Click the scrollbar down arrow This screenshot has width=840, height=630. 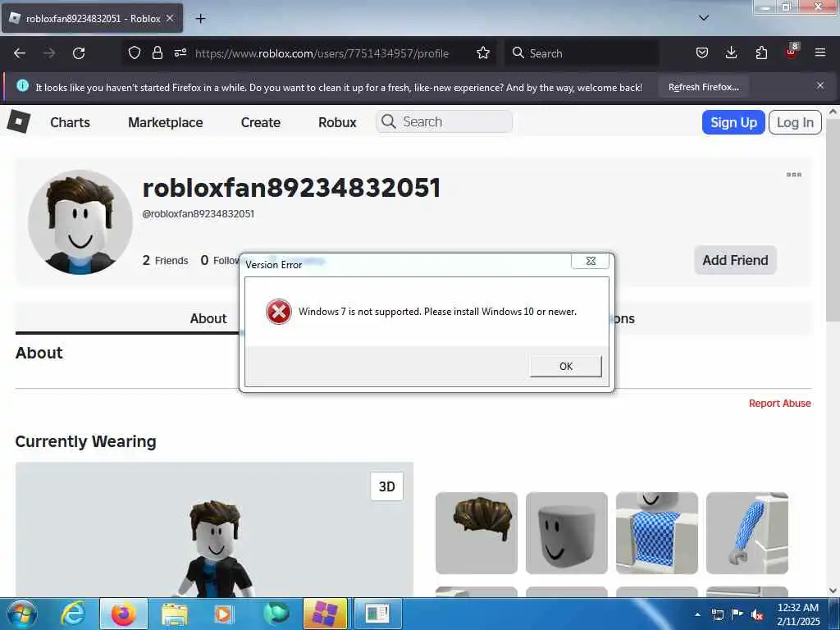click(833, 591)
